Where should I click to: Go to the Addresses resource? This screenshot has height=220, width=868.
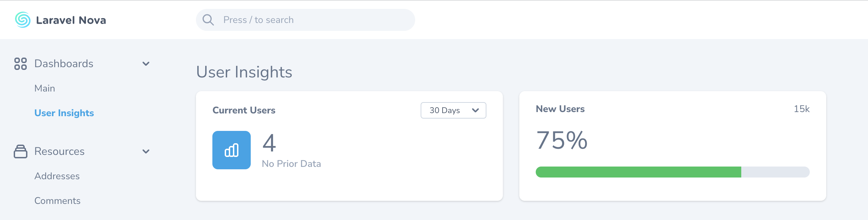(57, 176)
